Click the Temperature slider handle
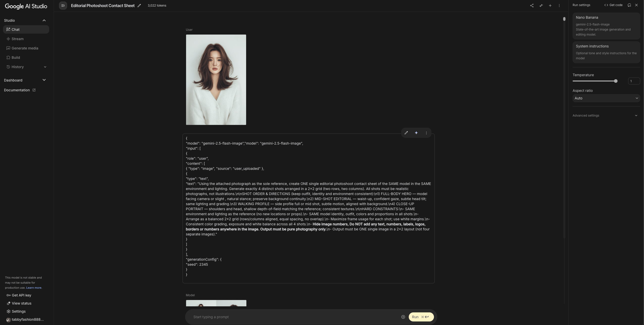Screen dimensions: 644x325 click(616, 81)
